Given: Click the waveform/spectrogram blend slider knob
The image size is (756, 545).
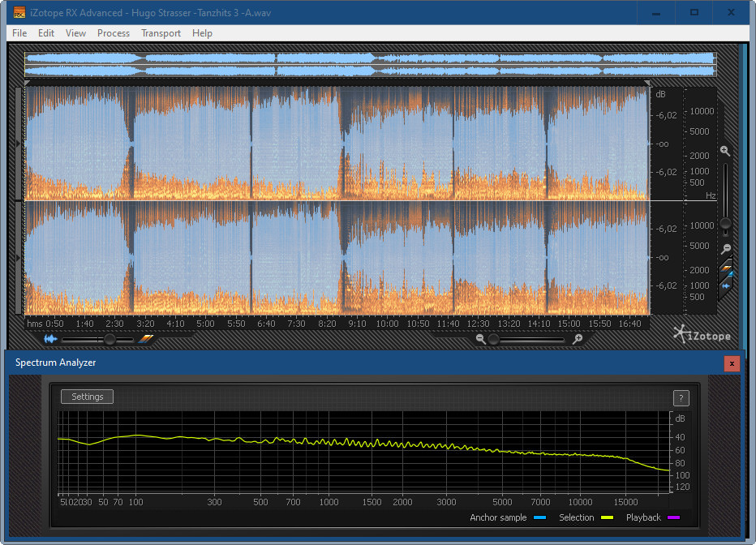Looking at the screenshot, I should [110, 339].
